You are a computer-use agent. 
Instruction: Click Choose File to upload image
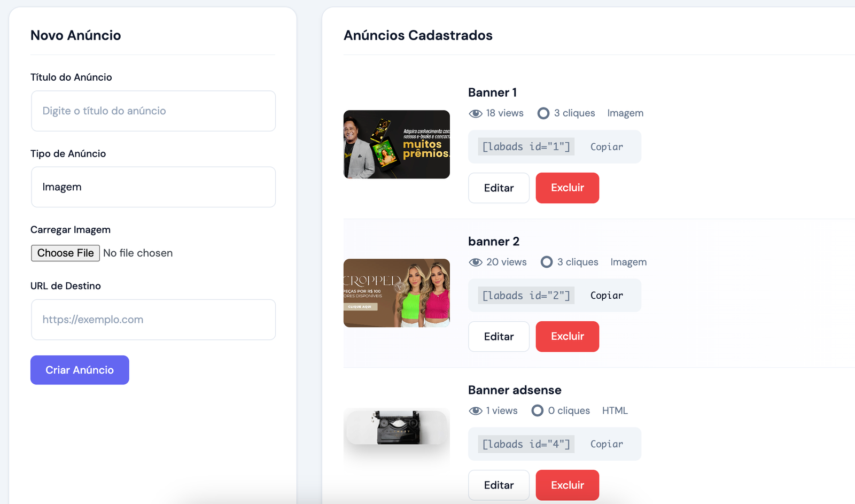coord(65,253)
